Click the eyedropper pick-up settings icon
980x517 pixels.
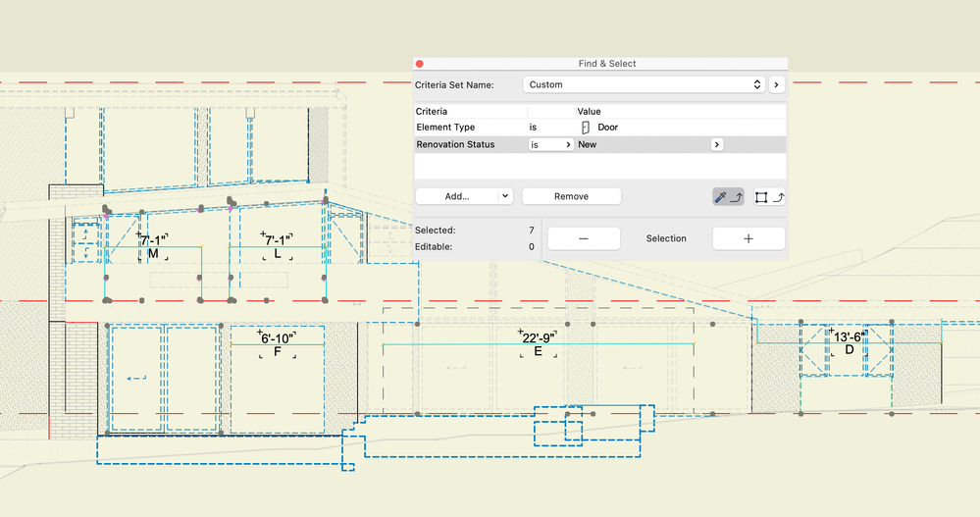point(728,197)
